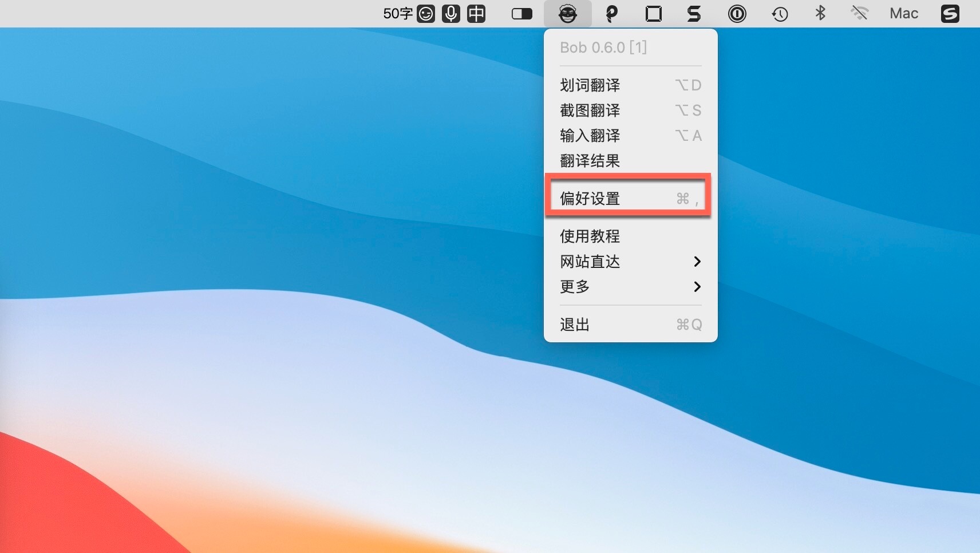980x553 pixels.
Task: Expand the 网站直达 submenu
Action: tap(630, 262)
